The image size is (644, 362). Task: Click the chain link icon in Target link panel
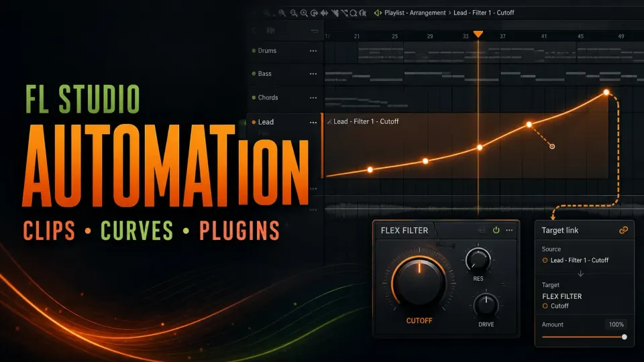pos(623,230)
